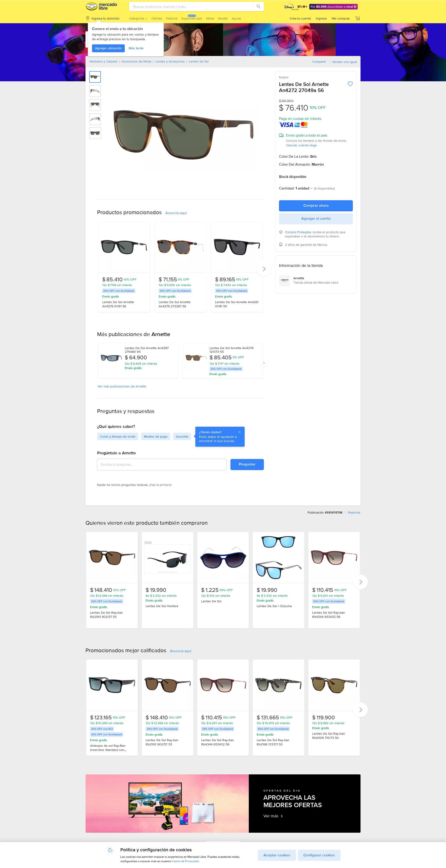This screenshot has height=868, width=446.
Task: Click the factory warranty medal icon
Action: 281,245
